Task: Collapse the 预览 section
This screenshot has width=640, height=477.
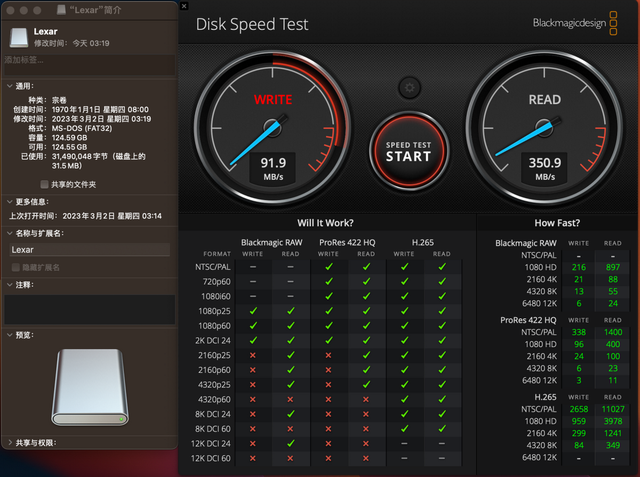Action: click(9, 335)
